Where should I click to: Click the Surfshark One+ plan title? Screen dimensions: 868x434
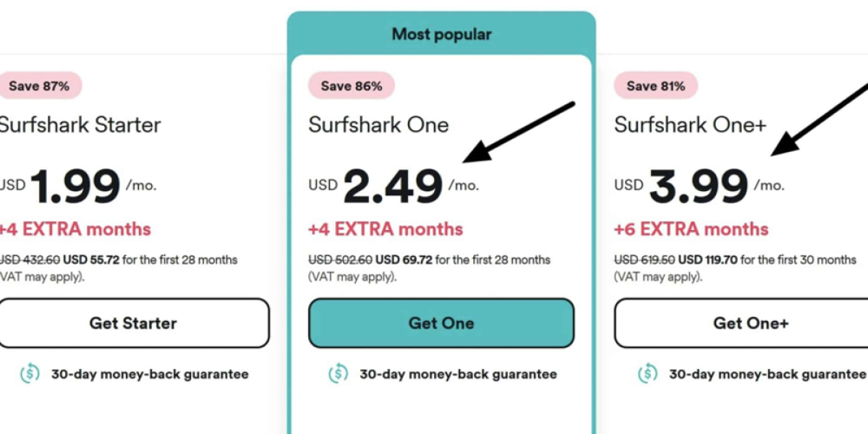[690, 124]
